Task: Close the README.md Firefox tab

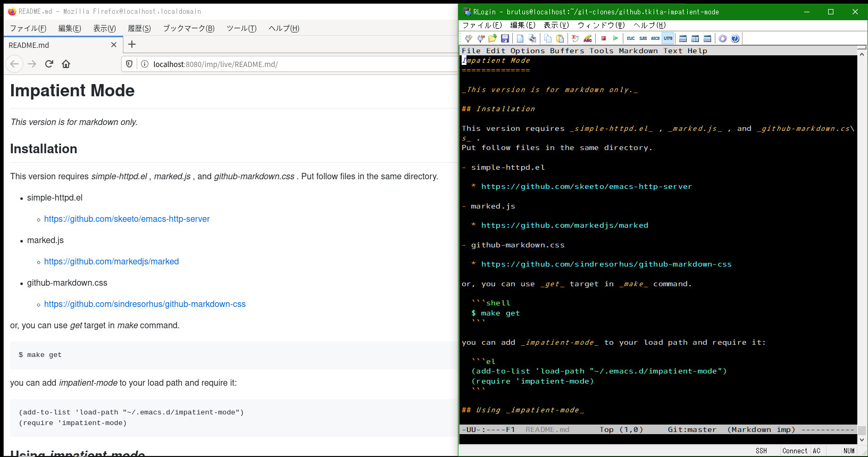Action: pyautogui.click(x=114, y=45)
